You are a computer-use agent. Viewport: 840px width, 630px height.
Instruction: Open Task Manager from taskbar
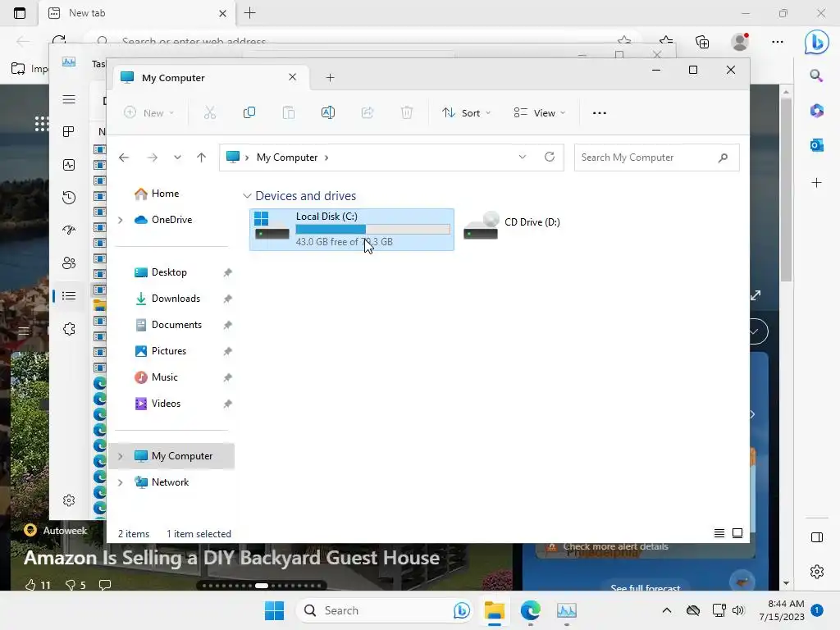566,610
